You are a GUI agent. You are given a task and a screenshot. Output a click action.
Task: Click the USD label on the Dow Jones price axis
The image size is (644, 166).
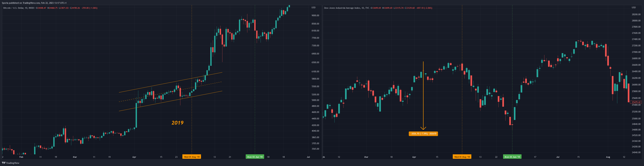pos(634,8)
